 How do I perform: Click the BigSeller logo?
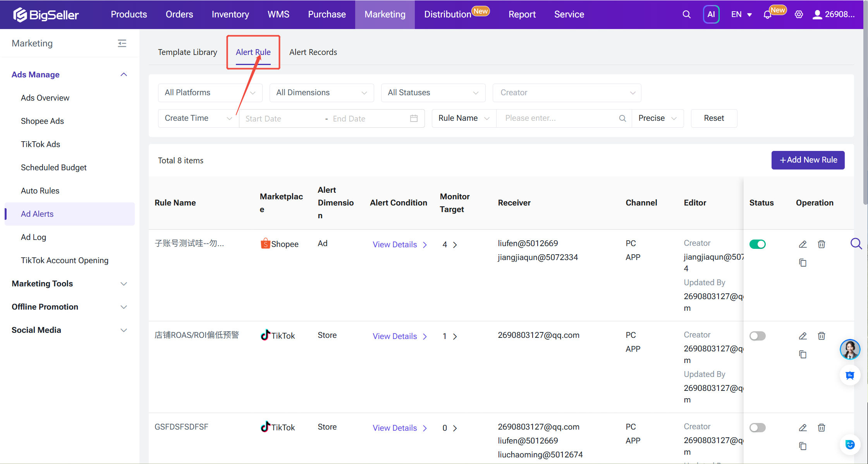[46, 15]
